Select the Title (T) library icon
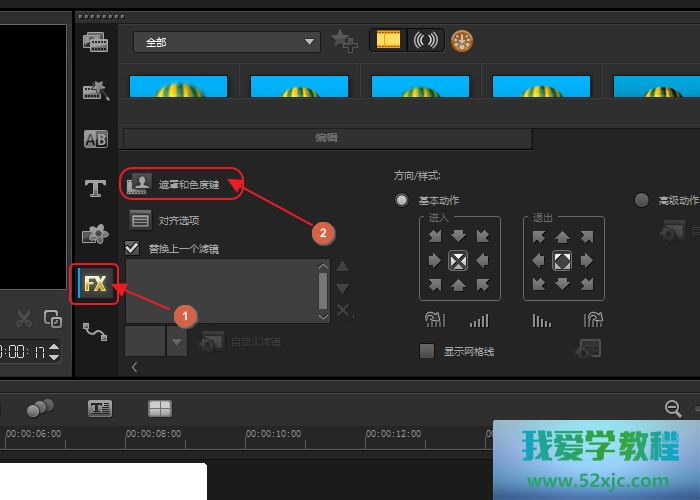The width and height of the screenshot is (700, 500). 95,187
